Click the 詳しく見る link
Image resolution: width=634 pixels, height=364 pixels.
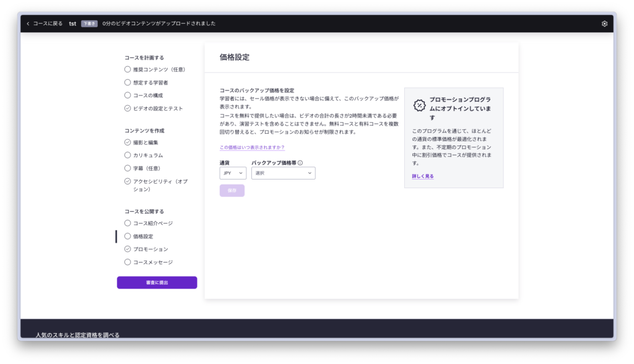click(x=423, y=176)
